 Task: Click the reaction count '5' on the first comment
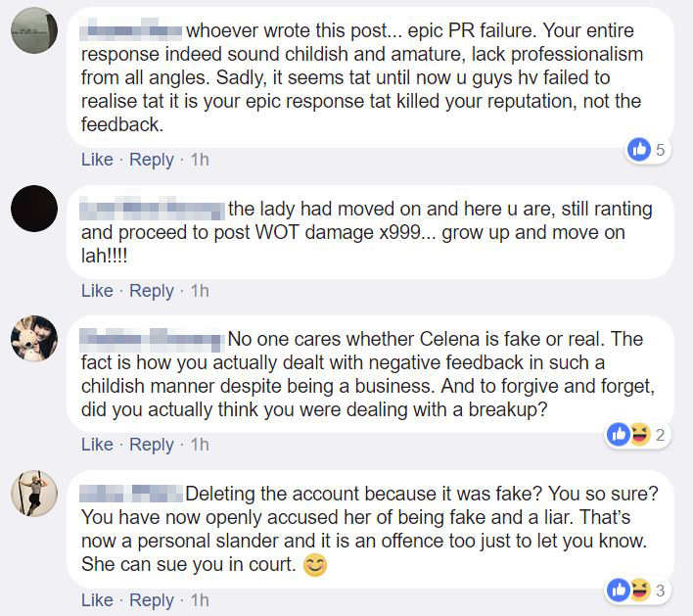pyautogui.click(x=661, y=150)
